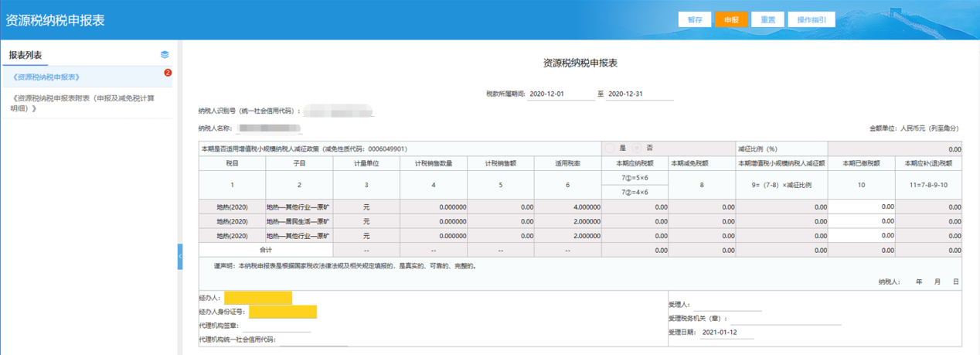Click 本期已缴税额 field in the 居民生活 row
Screen dimensions: 980x355
[x=861, y=221]
